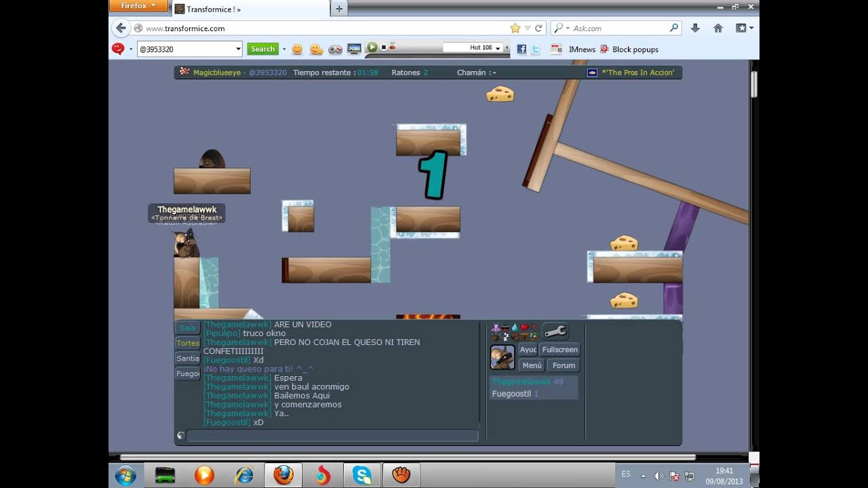Click the Menú button
Image resolution: width=868 pixels, height=488 pixels.
(x=532, y=365)
